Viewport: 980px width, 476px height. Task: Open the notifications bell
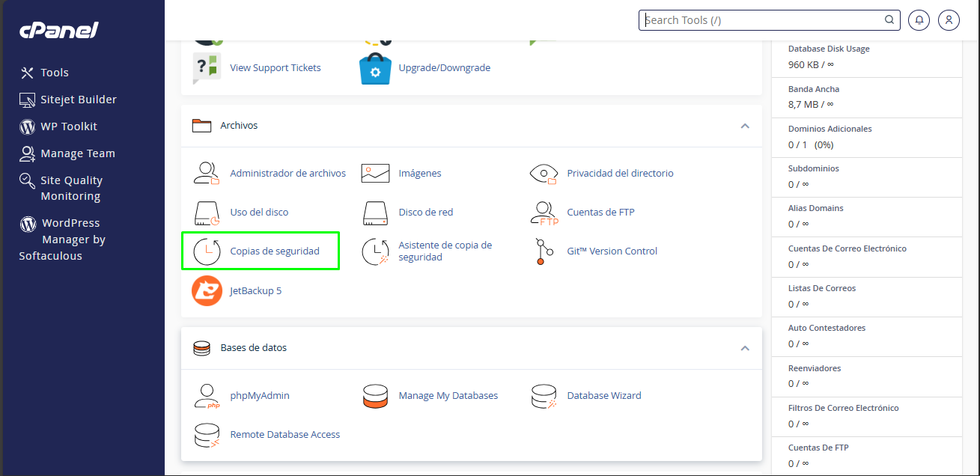tap(919, 19)
